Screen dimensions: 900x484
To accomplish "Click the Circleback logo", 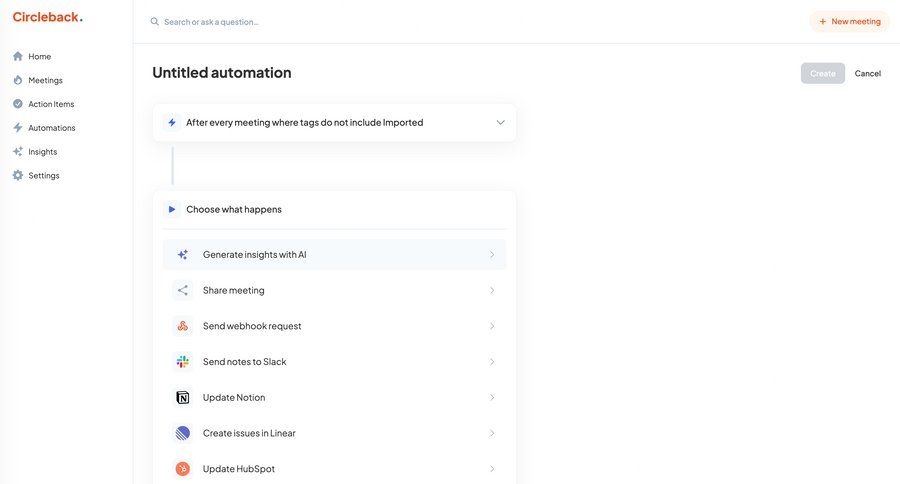I will tap(47, 17).
